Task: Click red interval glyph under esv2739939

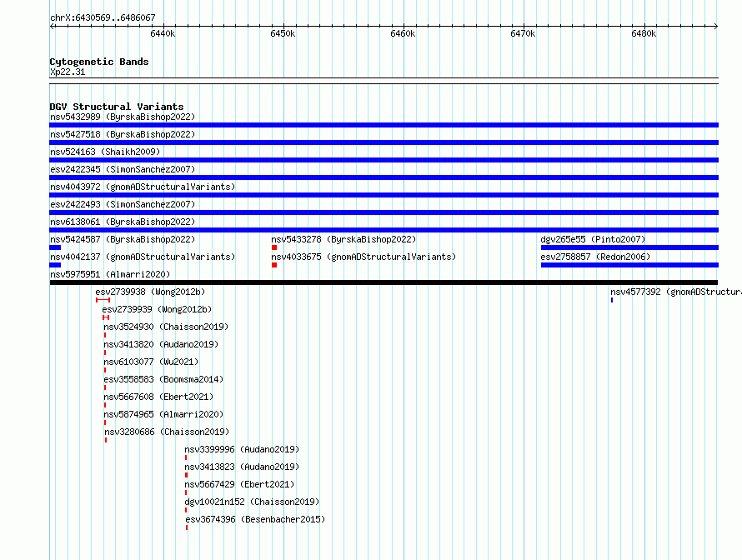Action: [x=106, y=317]
